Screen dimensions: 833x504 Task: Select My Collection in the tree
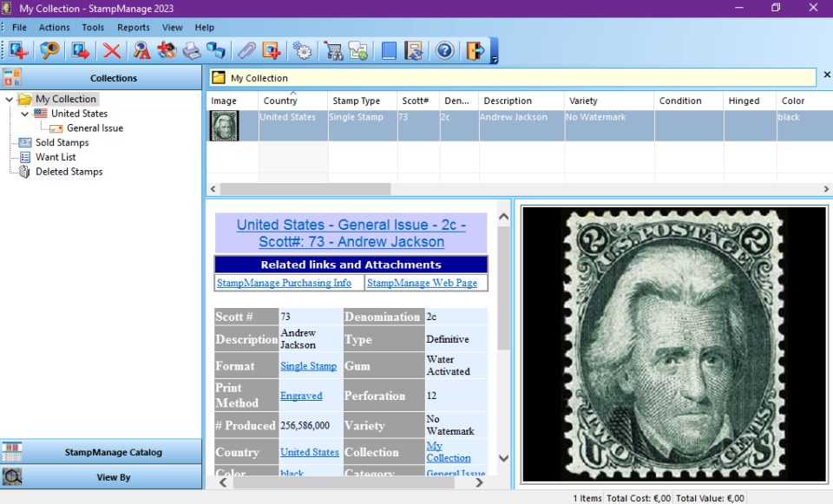click(66, 99)
